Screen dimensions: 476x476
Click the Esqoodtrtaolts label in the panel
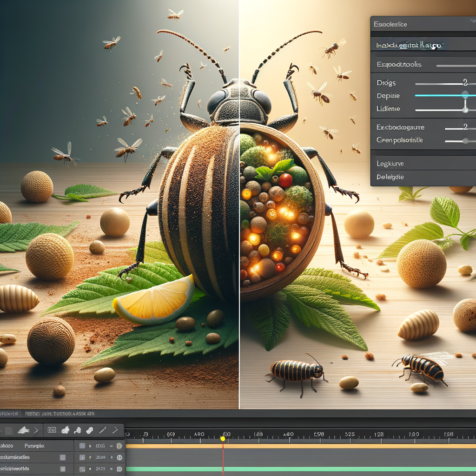pos(398,65)
